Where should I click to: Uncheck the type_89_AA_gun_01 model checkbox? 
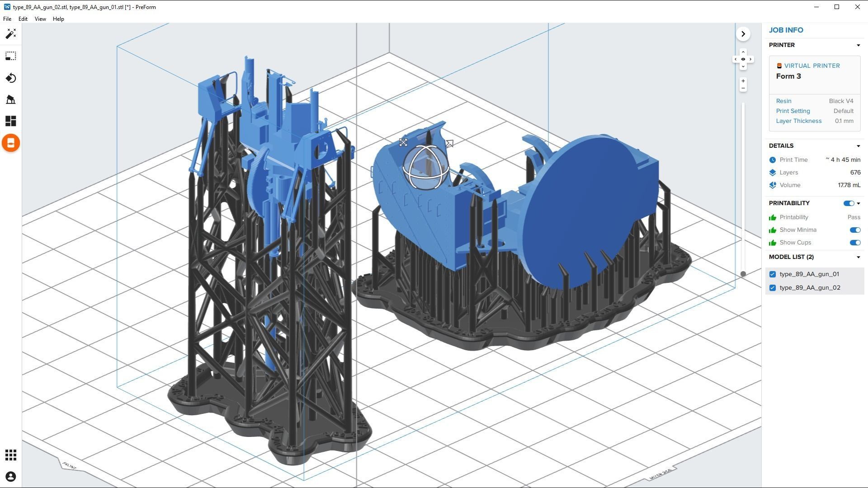click(773, 274)
